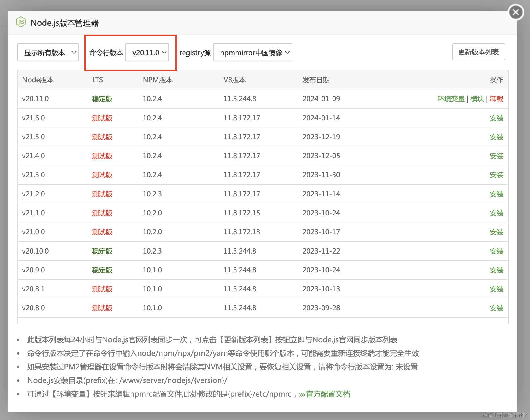Uninstall v20.11.0 via 卸载 link
The width and height of the screenshot is (530, 420).
coord(496,99)
